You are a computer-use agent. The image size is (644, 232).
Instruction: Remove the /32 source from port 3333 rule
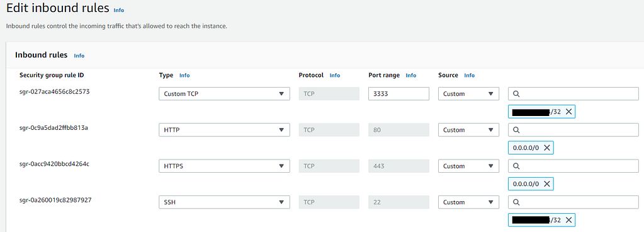click(x=568, y=112)
